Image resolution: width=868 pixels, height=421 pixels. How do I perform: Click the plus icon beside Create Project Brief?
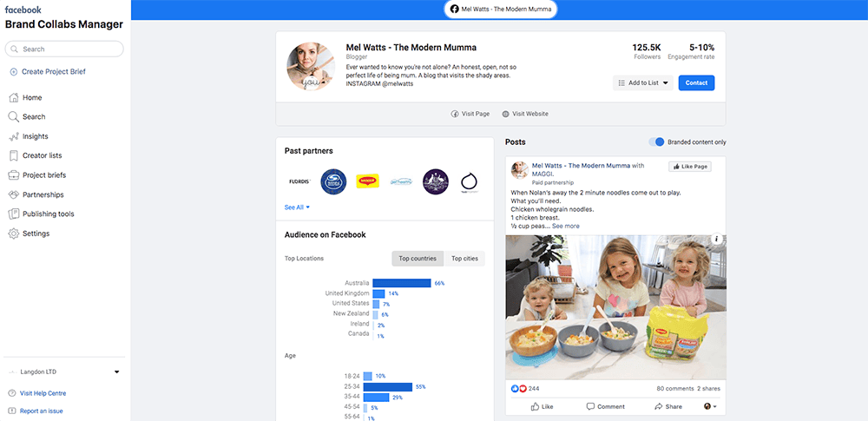click(x=13, y=71)
